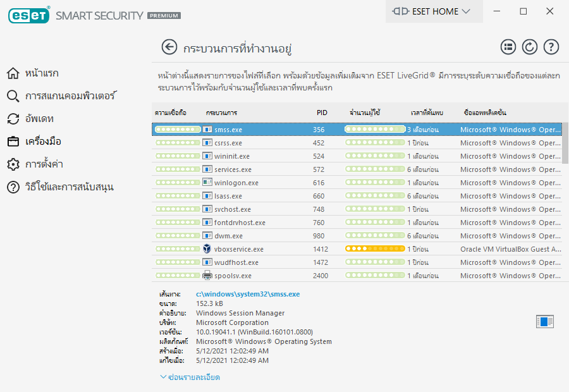569x392 pixels.
Task: Click PID value 1412
Action: point(321,249)
